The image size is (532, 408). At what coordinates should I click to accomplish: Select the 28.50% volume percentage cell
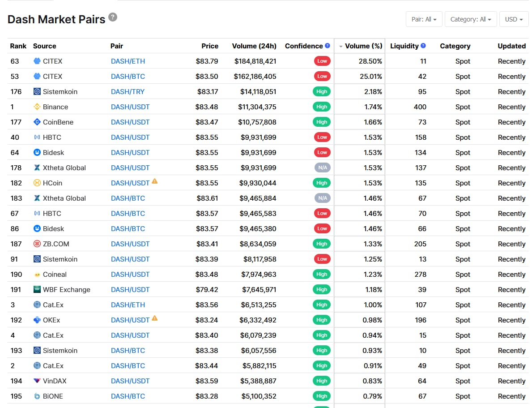(x=370, y=61)
